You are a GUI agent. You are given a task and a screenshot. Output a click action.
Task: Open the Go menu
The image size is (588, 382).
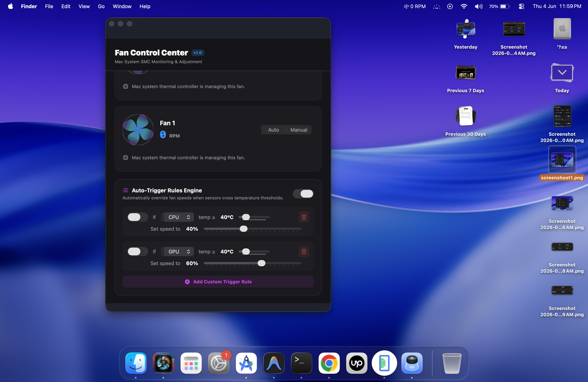click(x=101, y=6)
